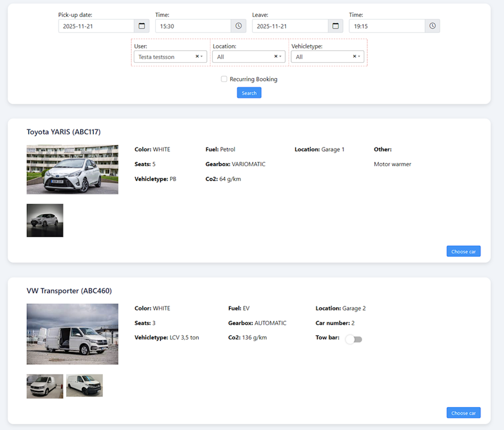
Task: Clear the Location filter selection
Action: click(275, 56)
